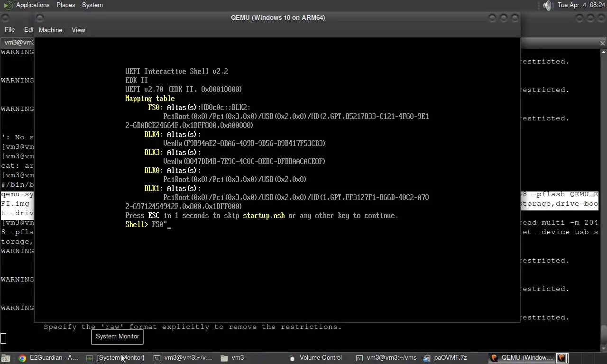Open the Applications menu
The width and height of the screenshot is (607, 364).
coord(32,5)
